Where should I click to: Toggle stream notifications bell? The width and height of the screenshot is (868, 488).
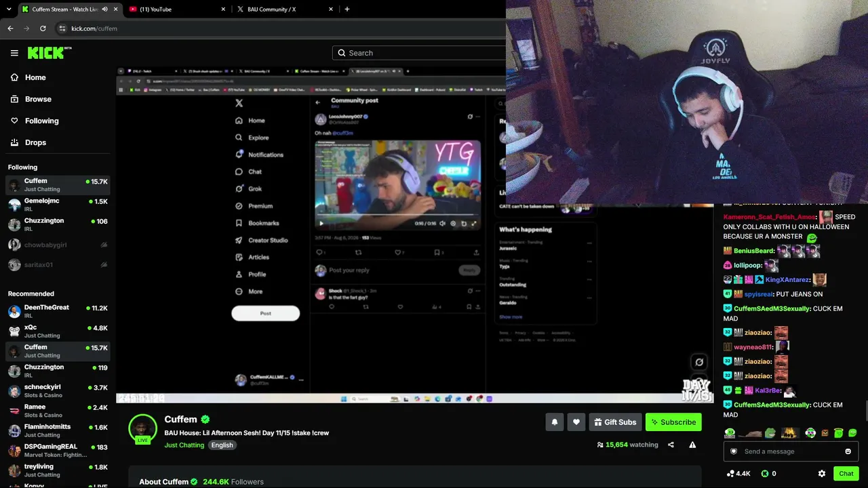coord(554,422)
